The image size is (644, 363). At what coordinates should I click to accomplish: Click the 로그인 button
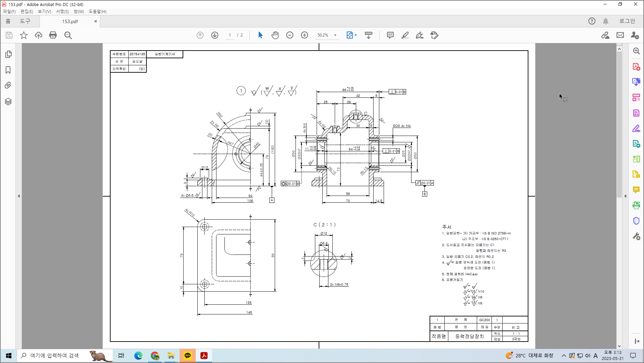click(627, 21)
